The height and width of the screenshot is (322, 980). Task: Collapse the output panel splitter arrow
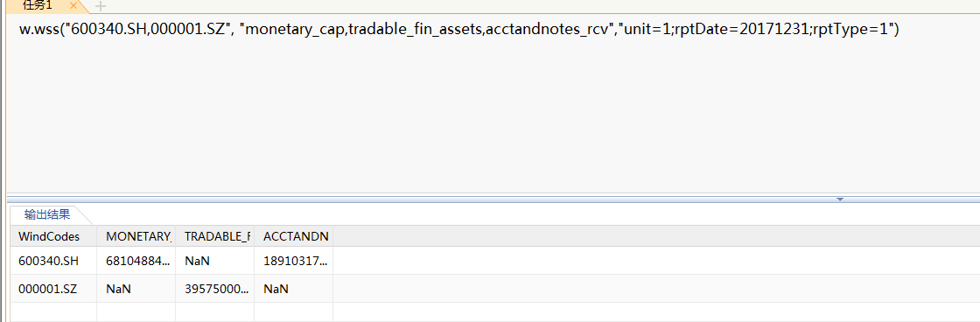[840, 199]
